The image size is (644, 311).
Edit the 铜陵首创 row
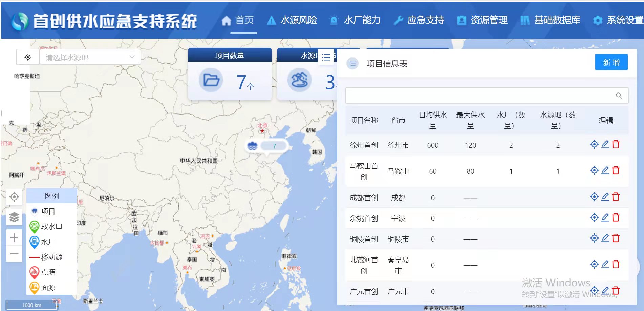[x=605, y=238]
